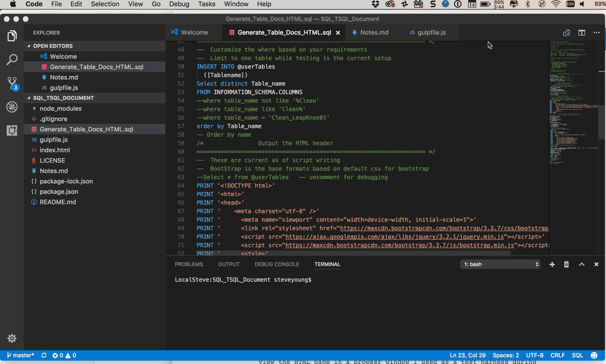Screen dimensions: 606x364
Task: Switch to the Welcome tab
Action: (x=194, y=33)
